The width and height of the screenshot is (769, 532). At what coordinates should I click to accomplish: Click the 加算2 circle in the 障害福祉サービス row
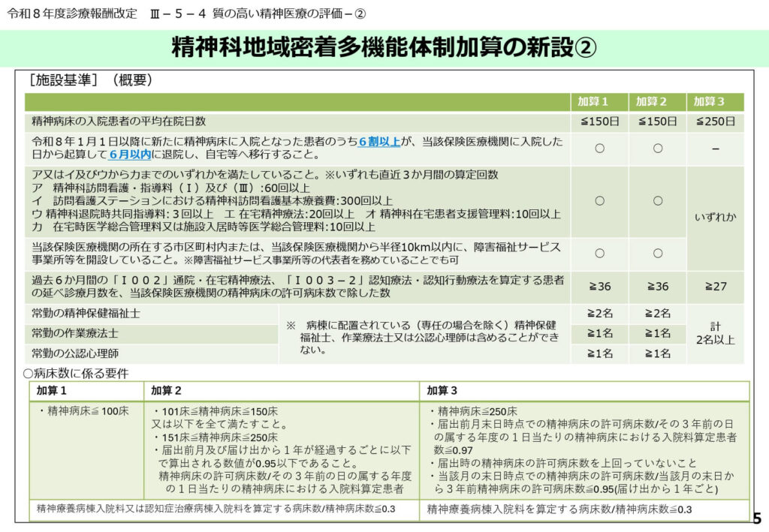(x=657, y=254)
